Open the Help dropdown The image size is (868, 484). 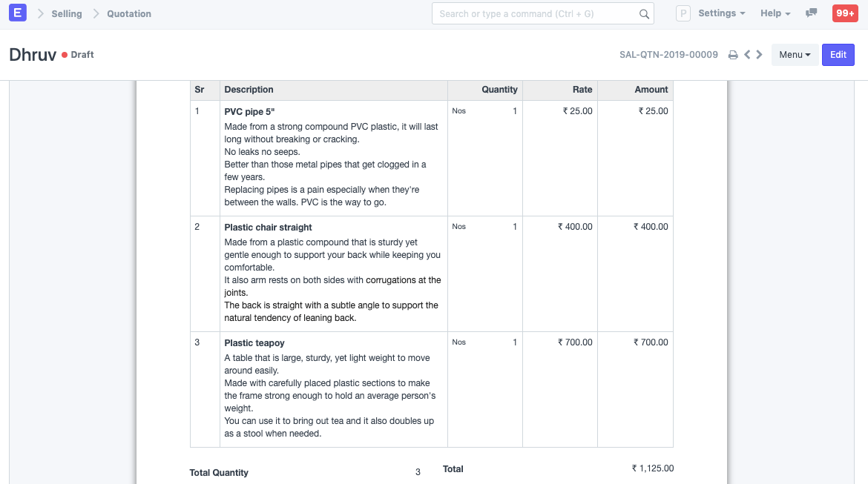tap(774, 13)
